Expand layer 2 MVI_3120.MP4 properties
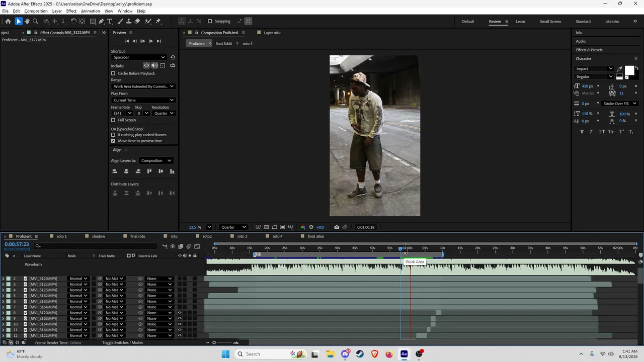 point(3,279)
